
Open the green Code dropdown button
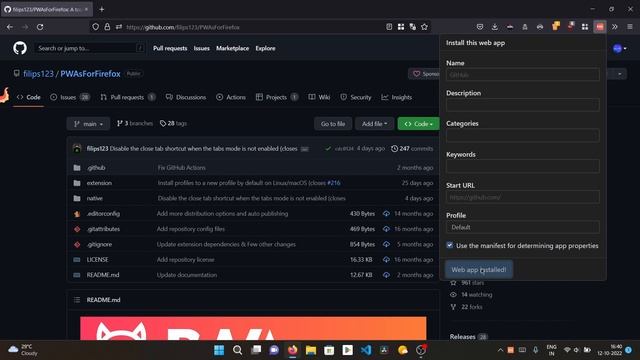click(x=418, y=124)
